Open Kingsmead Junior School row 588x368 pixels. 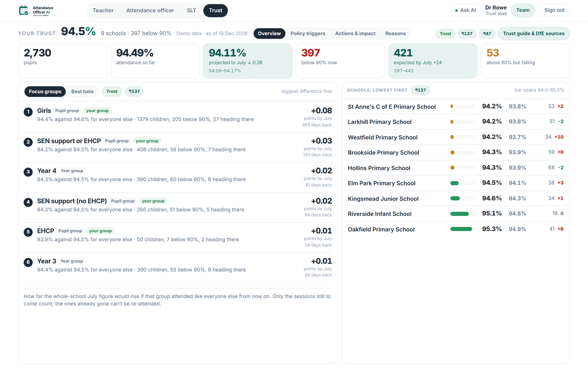pos(456,198)
